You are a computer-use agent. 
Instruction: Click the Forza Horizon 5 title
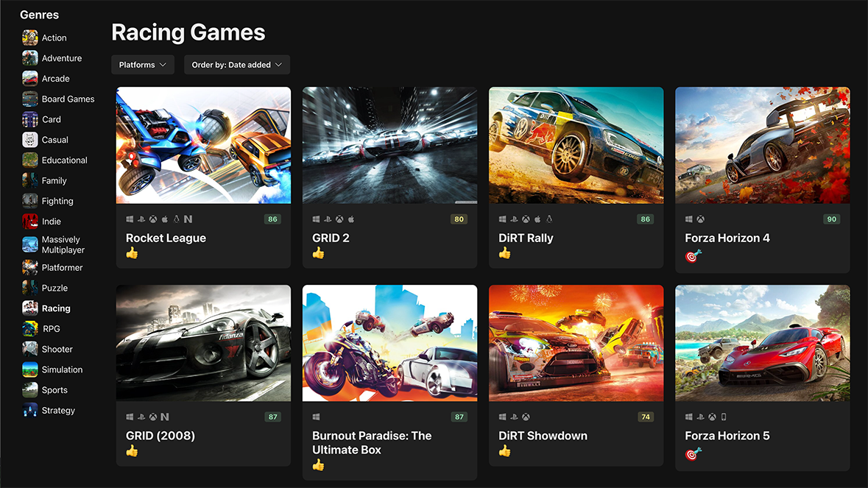tap(727, 435)
